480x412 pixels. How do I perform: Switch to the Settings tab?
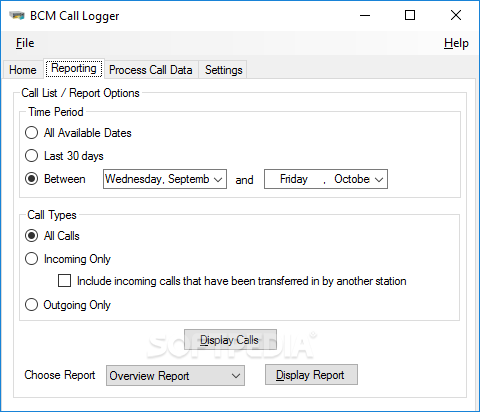(223, 70)
